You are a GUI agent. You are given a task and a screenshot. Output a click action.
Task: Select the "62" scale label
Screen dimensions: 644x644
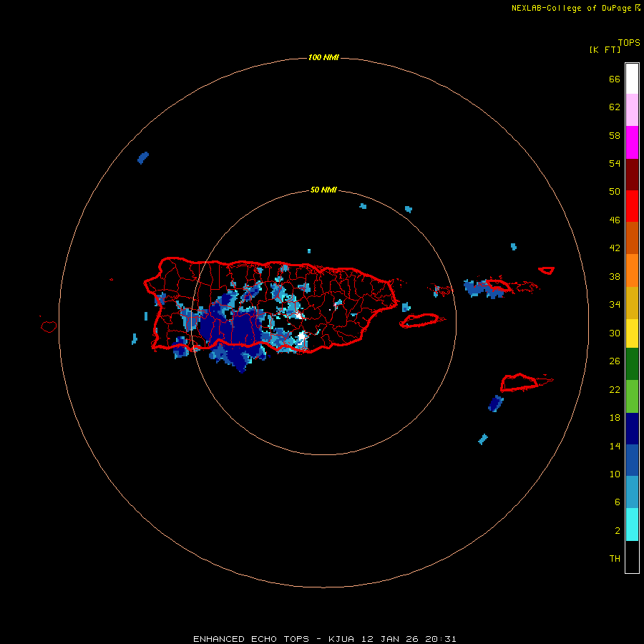(615, 107)
